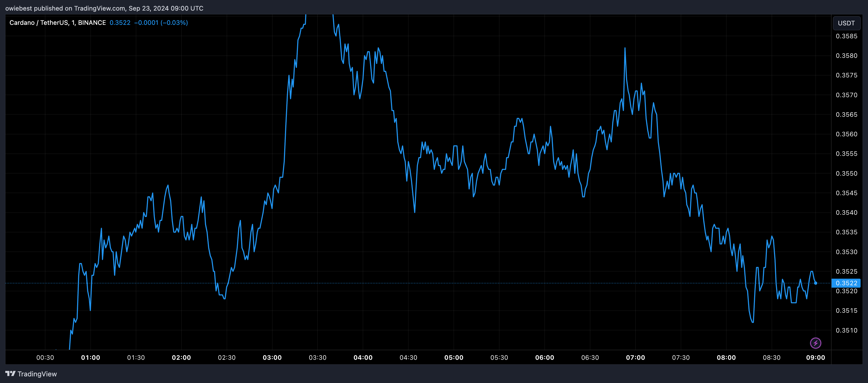This screenshot has width=868, height=383.
Task: Click the 05:30 time axis label
Action: click(x=499, y=357)
